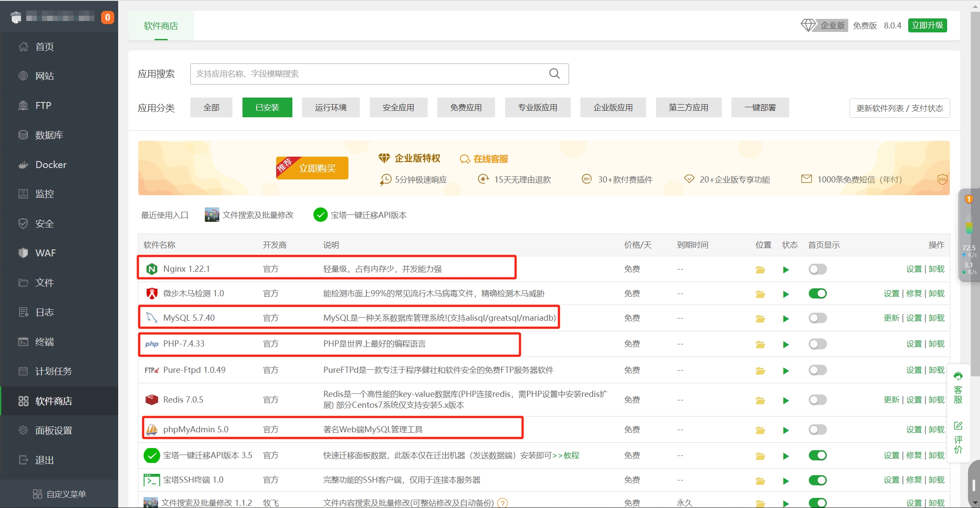
Task: Click the 微步木马检测 shield icon
Action: click(x=151, y=293)
